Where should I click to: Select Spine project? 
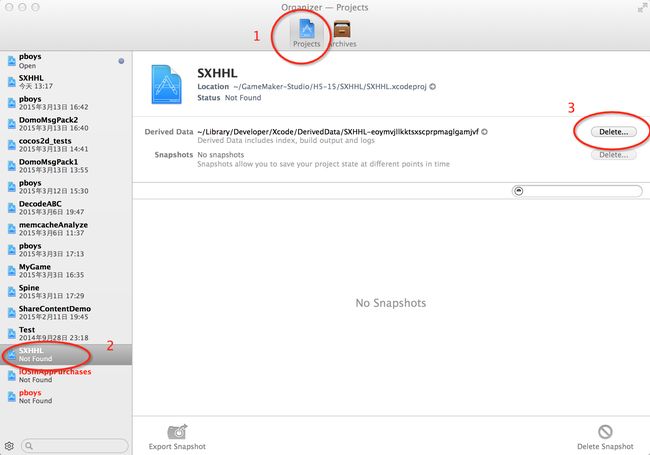66,292
